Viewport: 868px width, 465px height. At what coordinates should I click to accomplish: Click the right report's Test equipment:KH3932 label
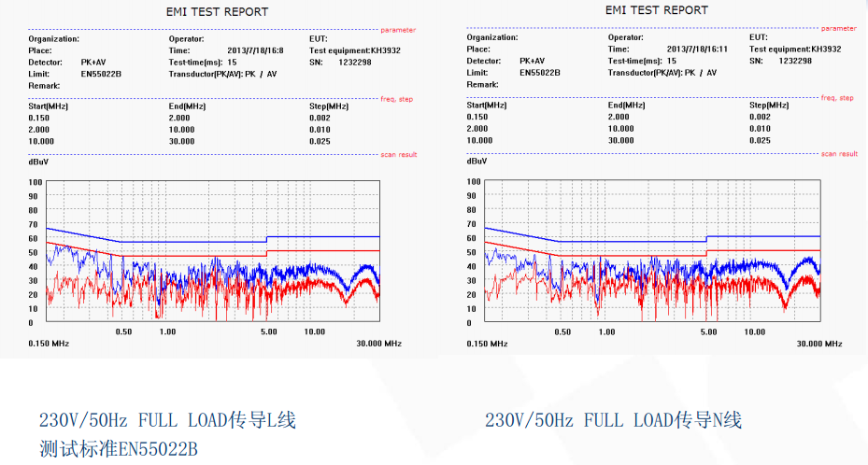coord(795,49)
